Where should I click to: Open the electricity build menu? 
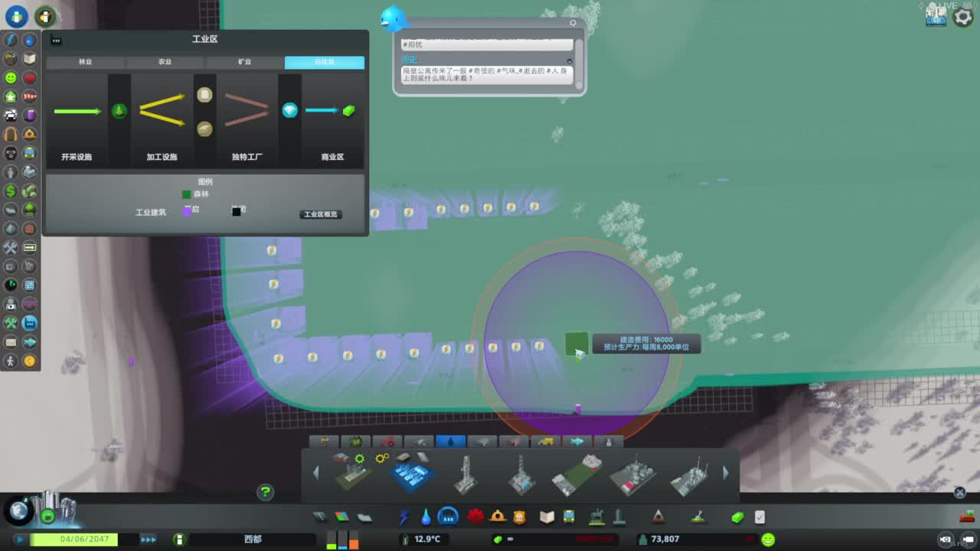pos(403,517)
